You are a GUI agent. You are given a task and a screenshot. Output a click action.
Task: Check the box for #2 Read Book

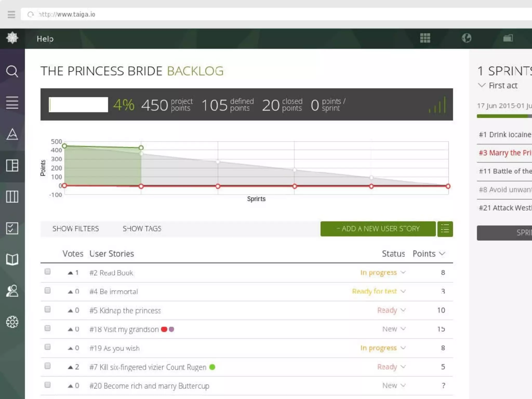pyautogui.click(x=48, y=272)
